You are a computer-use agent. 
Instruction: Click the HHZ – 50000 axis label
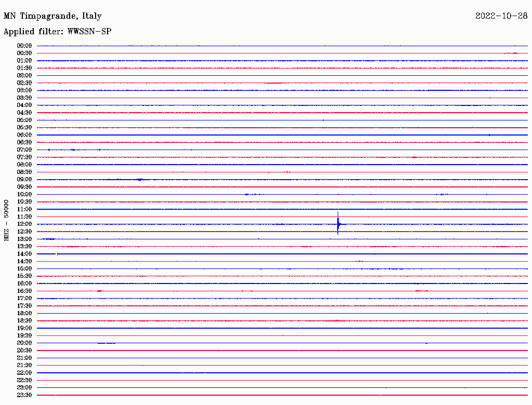[x=6, y=220]
